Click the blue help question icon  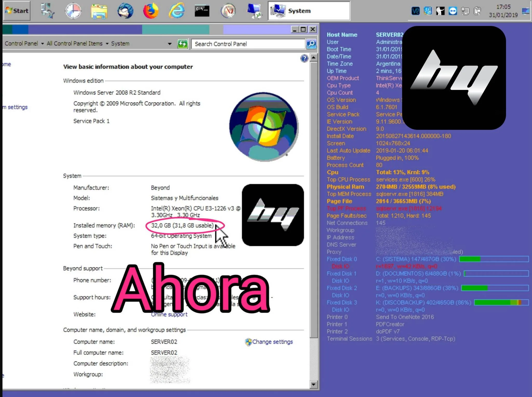click(304, 58)
